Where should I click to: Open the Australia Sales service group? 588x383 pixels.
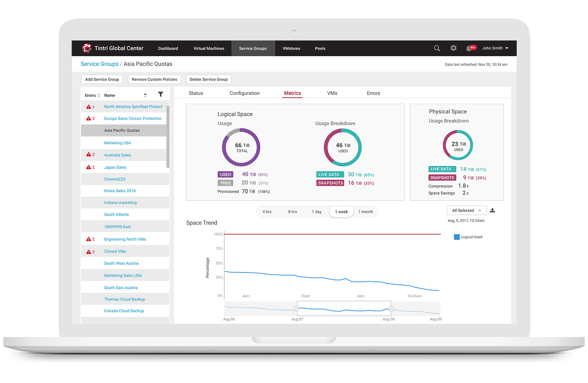click(x=117, y=155)
